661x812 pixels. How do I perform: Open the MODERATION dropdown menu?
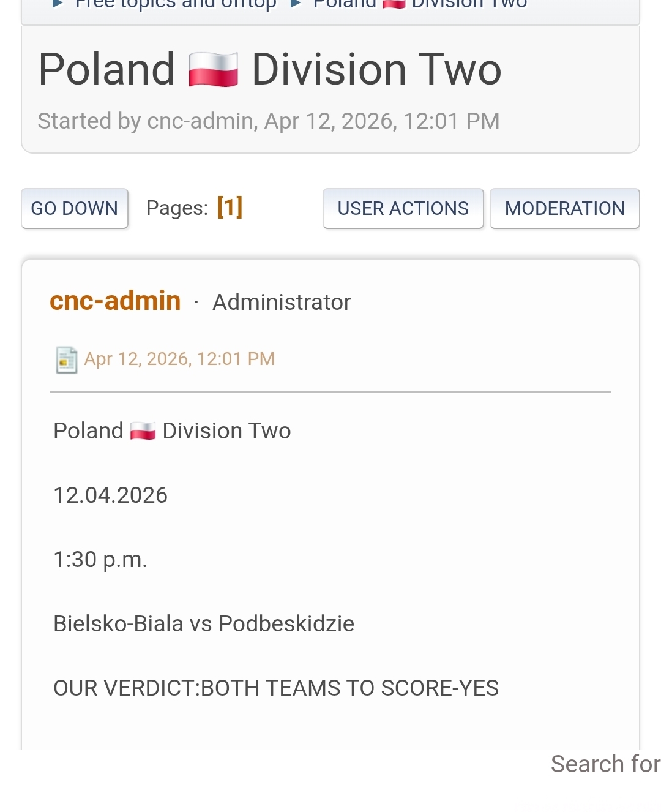[564, 209]
